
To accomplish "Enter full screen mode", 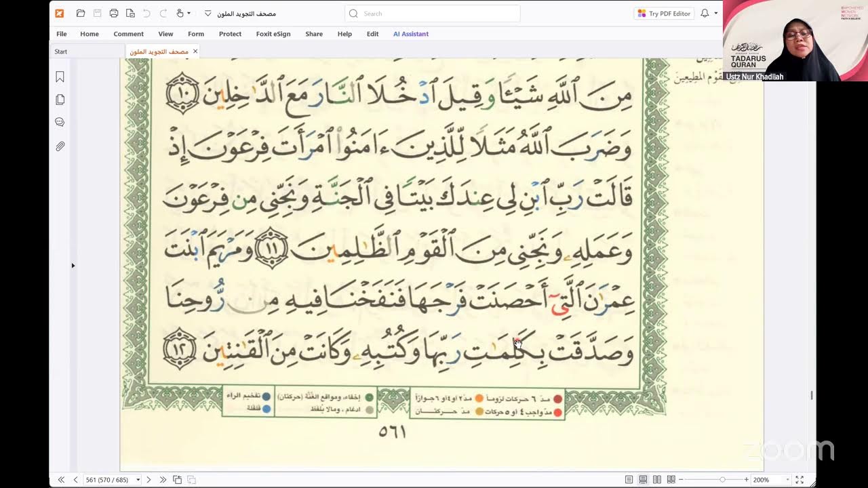I will coord(800,480).
